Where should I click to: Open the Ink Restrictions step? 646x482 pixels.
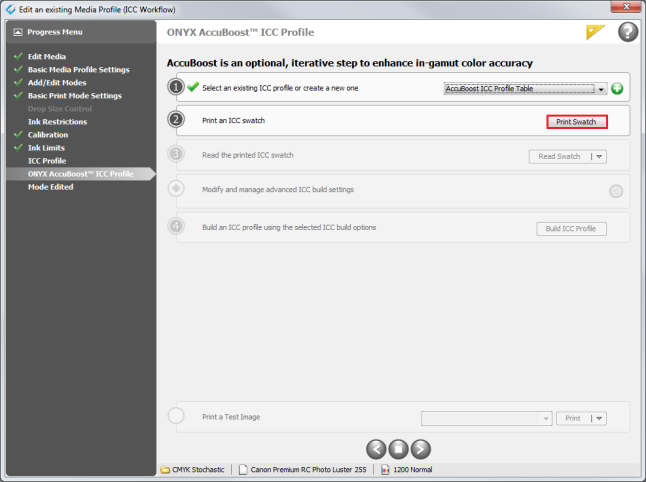tap(57, 122)
